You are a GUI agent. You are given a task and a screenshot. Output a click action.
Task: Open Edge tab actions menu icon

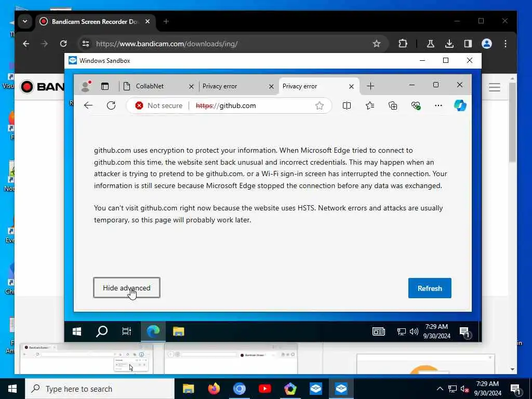(x=105, y=86)
